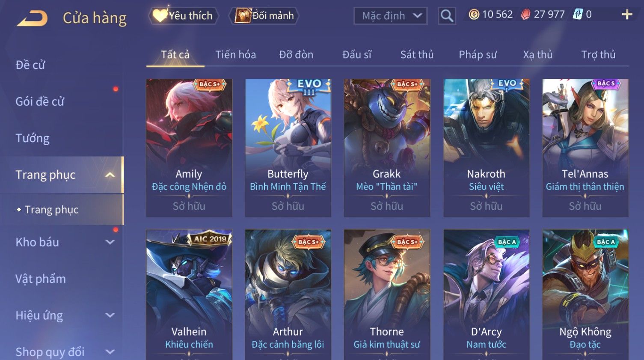Tap the red ruby currency icon
The width and height of the screenshot is (644, 360).
click(x=525, y=15)
